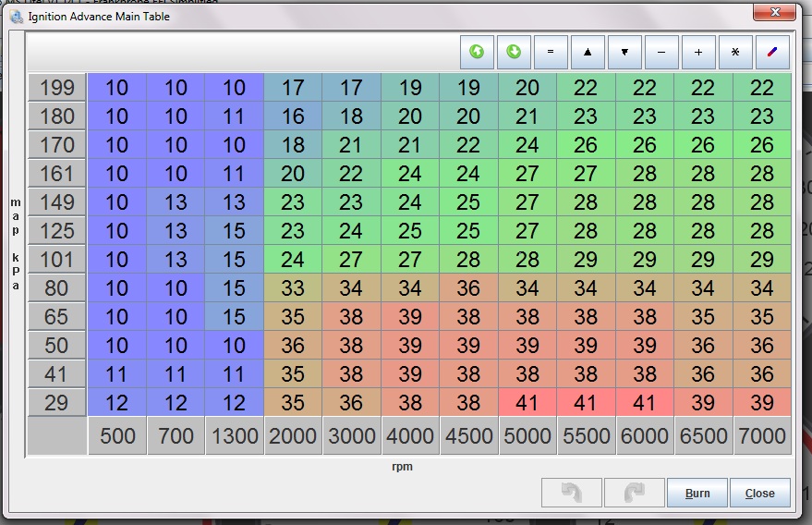Select cell 11 at 41 kPa, 700 rpm
812x525 pixels.
click(x=176, y=374)
